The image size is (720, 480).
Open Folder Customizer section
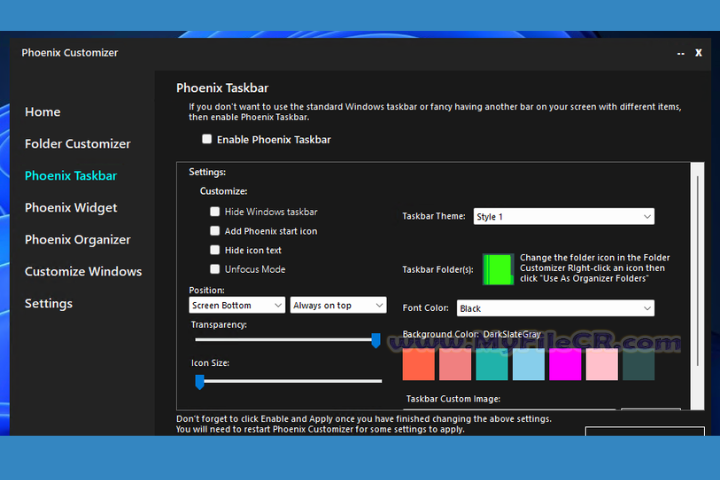(78, 144)
